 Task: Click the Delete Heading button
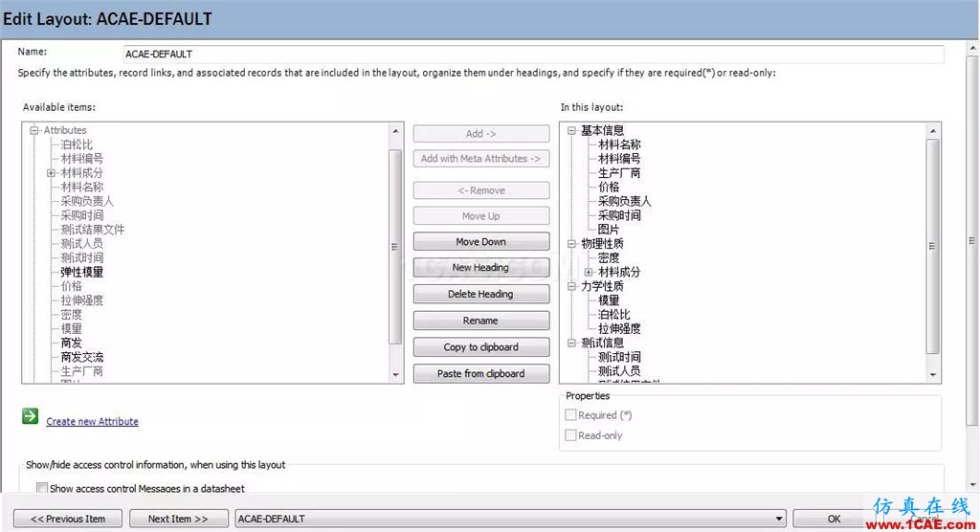coord(480,294)
